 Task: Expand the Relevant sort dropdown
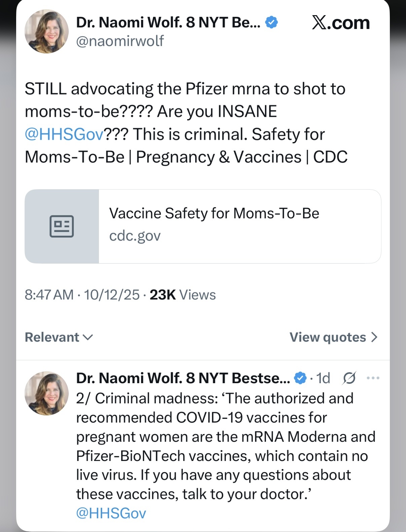59,337
